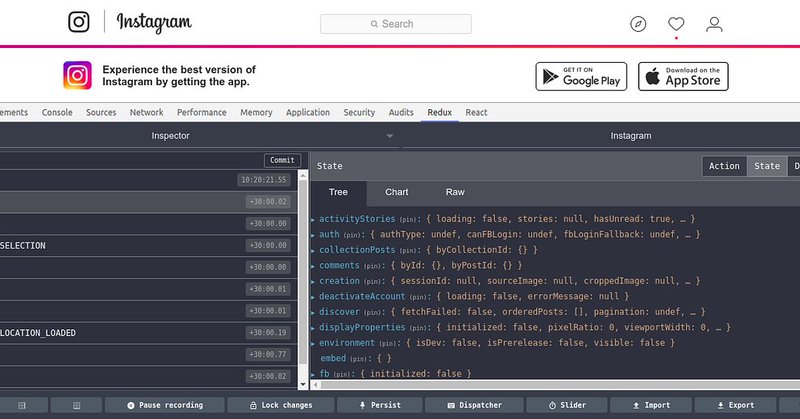Click the +30:00.19 time badge
This screenshot has height=419, width=800.
pos(268,333)
